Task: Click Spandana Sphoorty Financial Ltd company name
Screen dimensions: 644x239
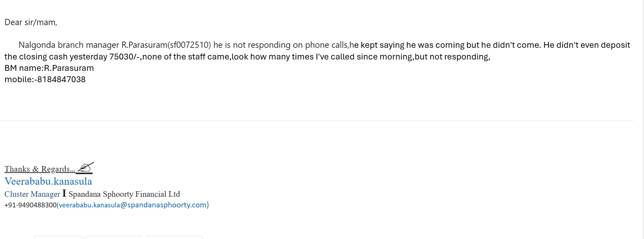Action: click(124, 194)
